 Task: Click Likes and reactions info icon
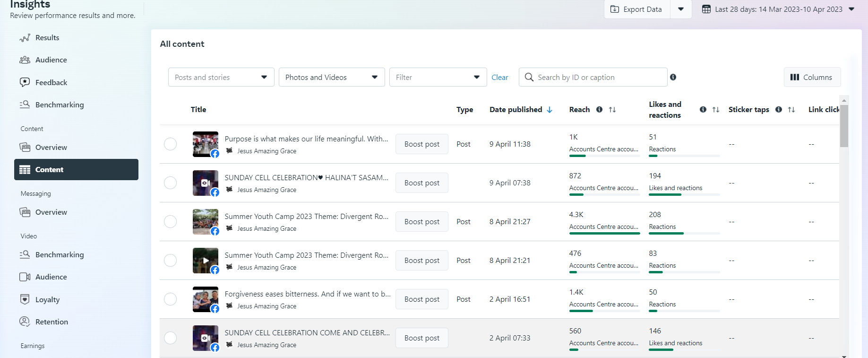(703, 109)
